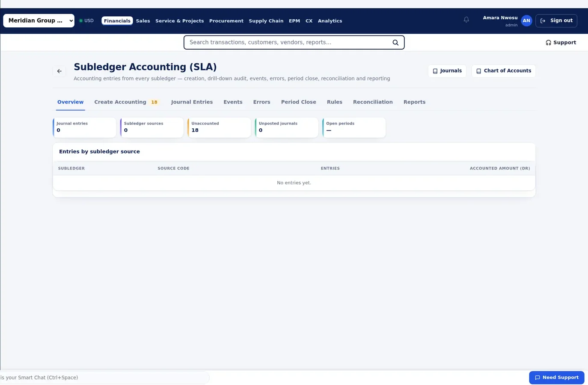Image resolution: width=588 pixels, height=385 pixels.
Task: Switch to the Create Accounting tab
Action: tap(126, 102)
